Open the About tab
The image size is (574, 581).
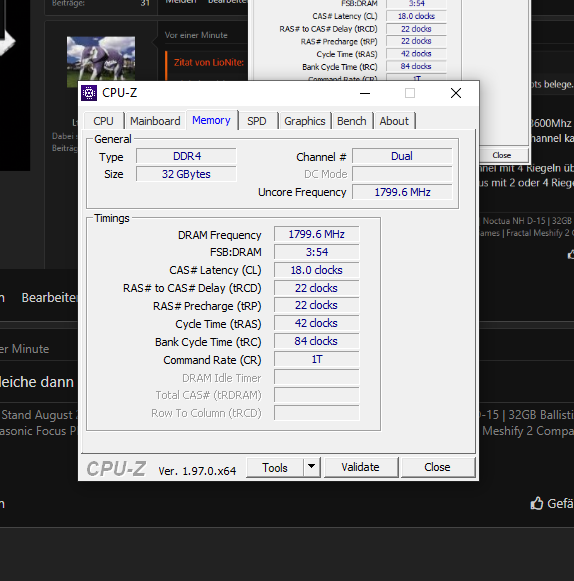(x=394, y=121)
